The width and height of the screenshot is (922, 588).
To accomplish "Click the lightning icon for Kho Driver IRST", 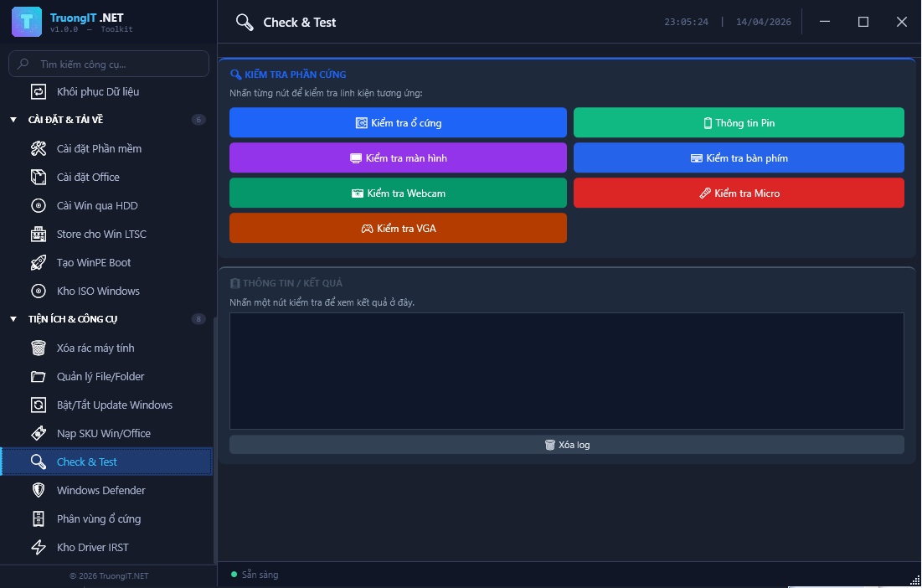I will 39,548.
